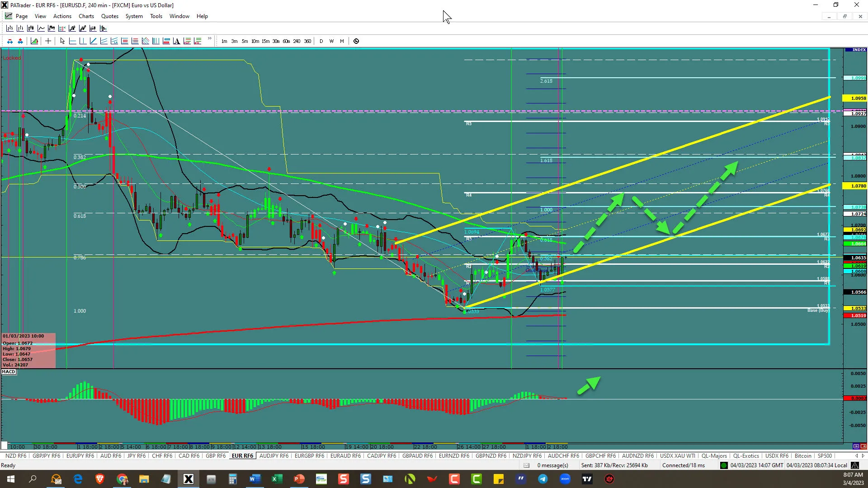The width and height of the screenshot is (868, 488).
Task: Switch to the Bitcoin tab
Action: click(x=803, y=456)
